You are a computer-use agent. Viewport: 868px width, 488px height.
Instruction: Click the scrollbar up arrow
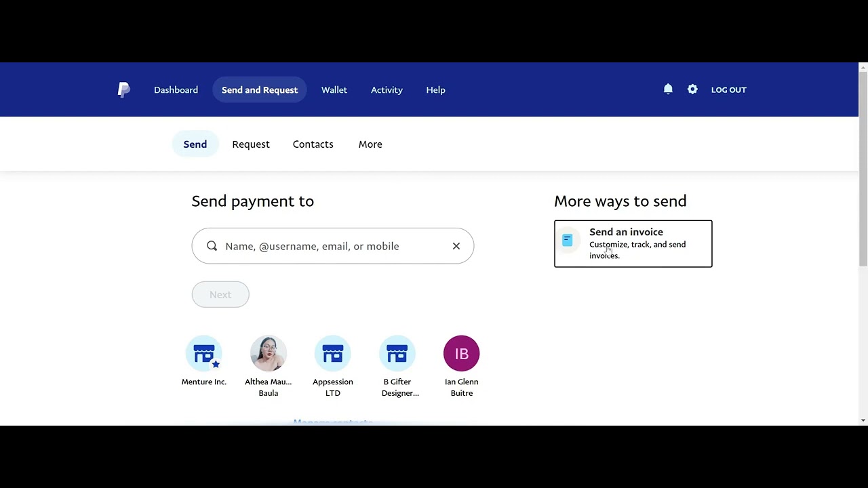pyautogui.click(x=863, y=67)
